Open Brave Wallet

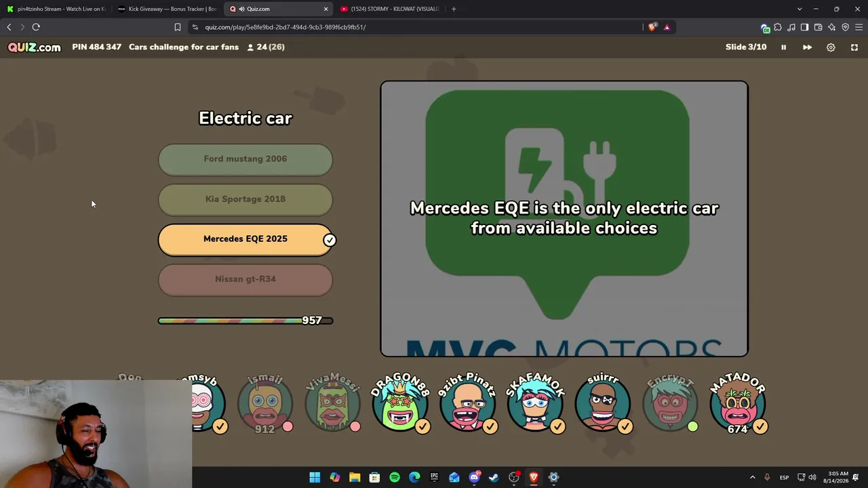818,27
